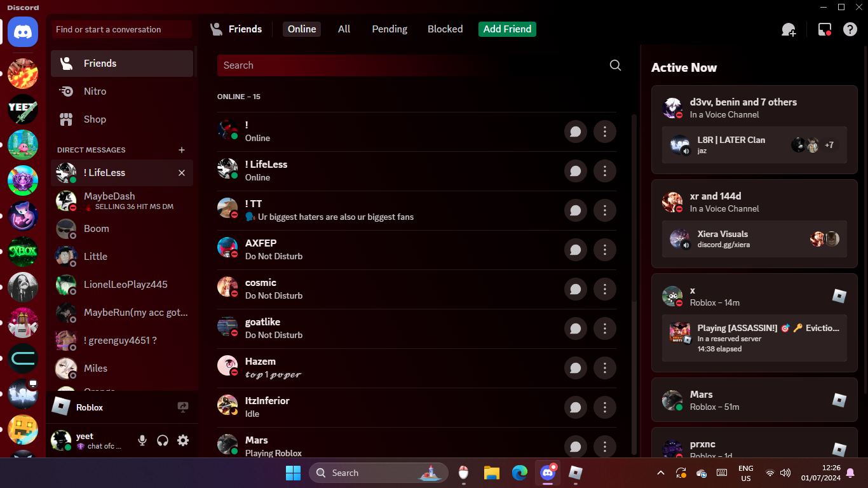Message AXFEP using the chat icon
868x488 pixels.
click(x=576, y=250)
